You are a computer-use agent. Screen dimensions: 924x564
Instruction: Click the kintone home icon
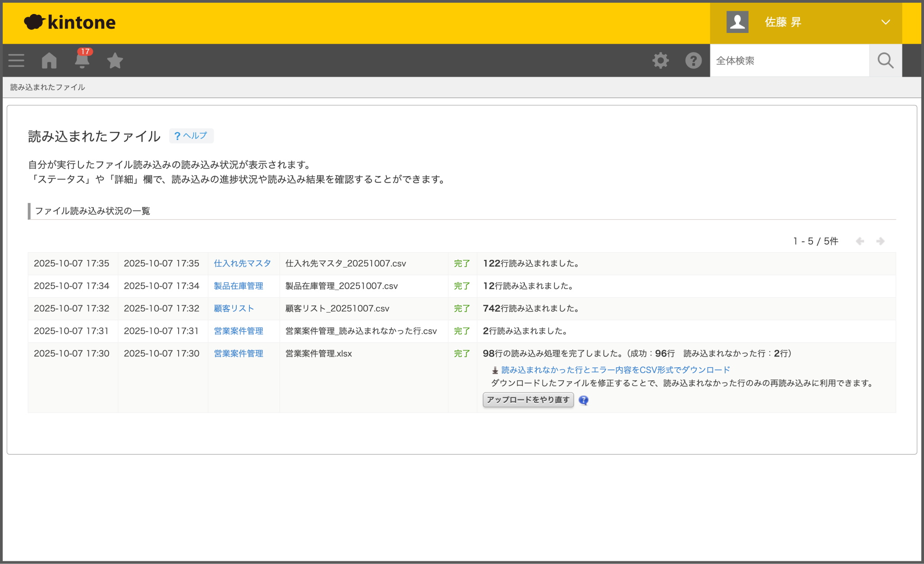coord(49,60)
